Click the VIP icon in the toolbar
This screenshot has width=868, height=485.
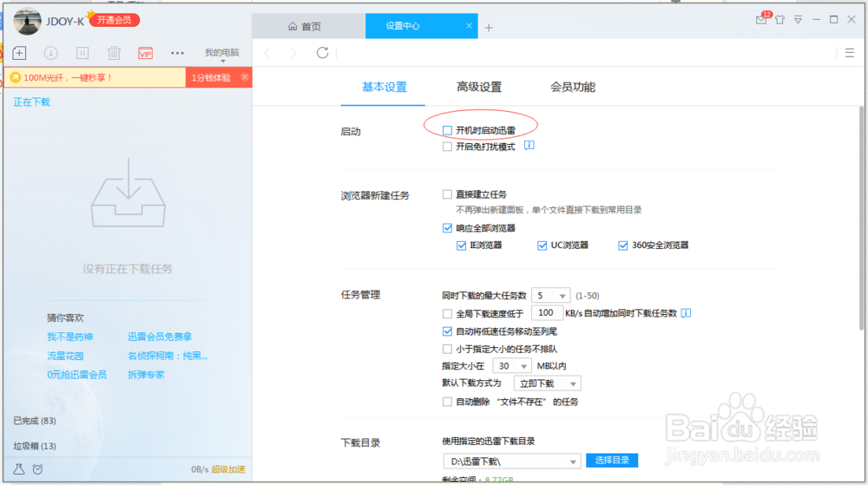145,53
